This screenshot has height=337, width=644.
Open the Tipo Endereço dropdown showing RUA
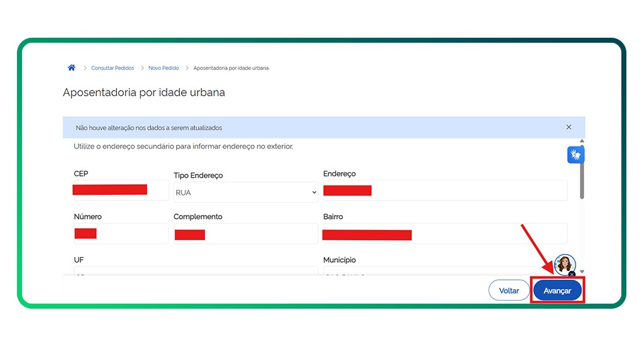click(x=246, y=192)
